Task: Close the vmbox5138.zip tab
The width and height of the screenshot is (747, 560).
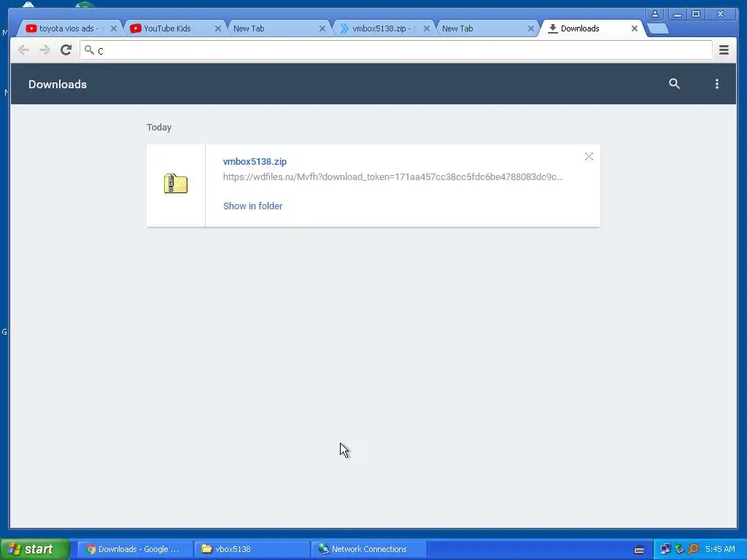Action: [x=426, y=28]
